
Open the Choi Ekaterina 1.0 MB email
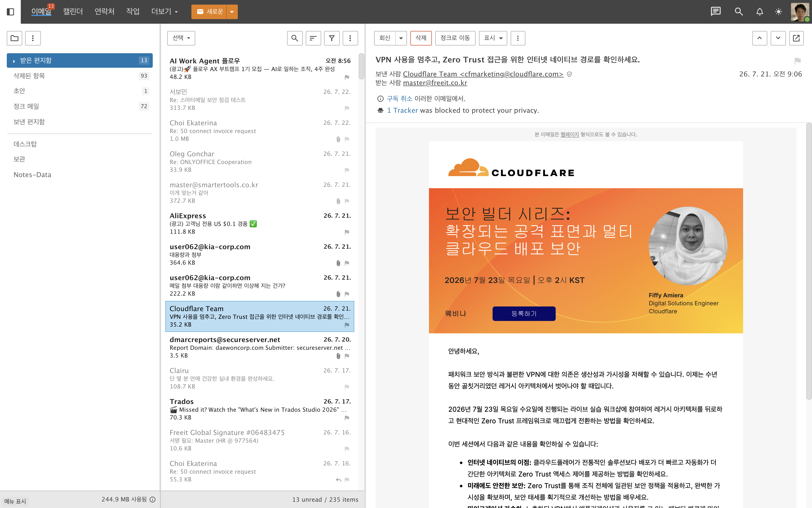point(260,131)
